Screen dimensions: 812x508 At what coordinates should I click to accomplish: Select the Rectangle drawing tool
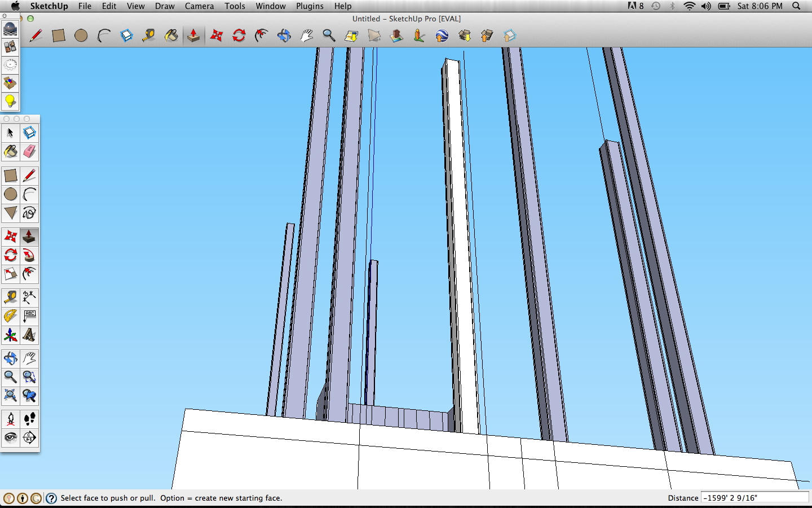[x=59, y=36]
